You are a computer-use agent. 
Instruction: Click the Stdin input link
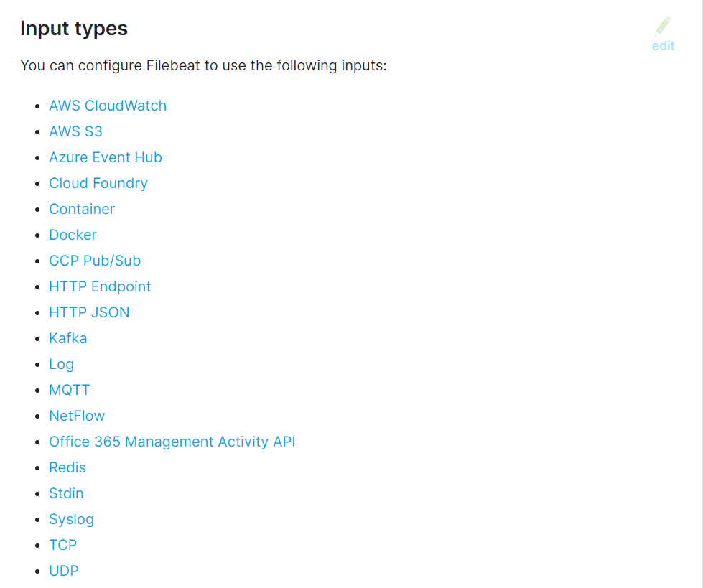66,493
